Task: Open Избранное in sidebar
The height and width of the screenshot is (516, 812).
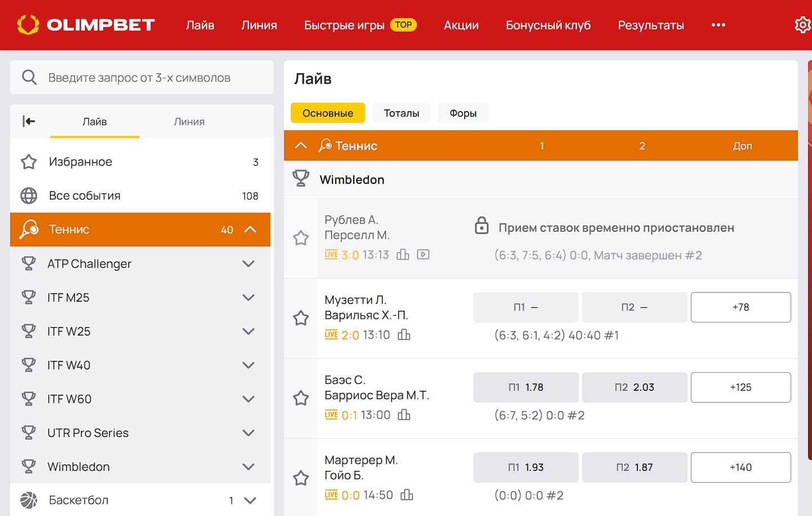Action: [140, 162]
